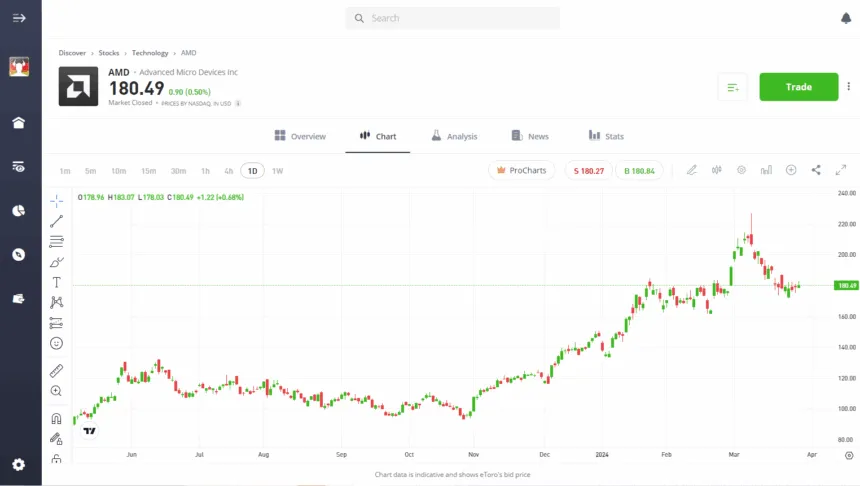Select the 1D timeframe
Screen dimensions: 860x486
coord(252,171)
